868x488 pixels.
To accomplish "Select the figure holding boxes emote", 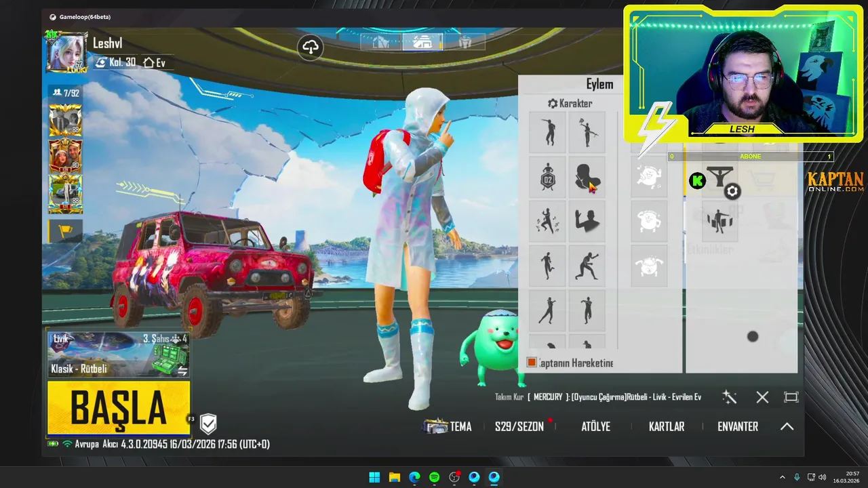I will pos(719,222).
